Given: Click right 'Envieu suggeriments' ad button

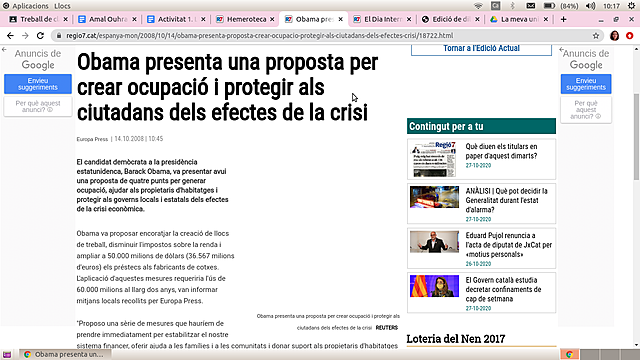Looking at the screenshot, I should (x=586, y=84).
